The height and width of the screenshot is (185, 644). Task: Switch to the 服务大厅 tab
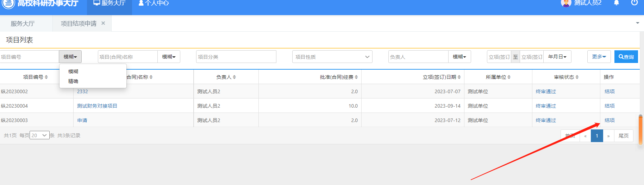point(23,24)
